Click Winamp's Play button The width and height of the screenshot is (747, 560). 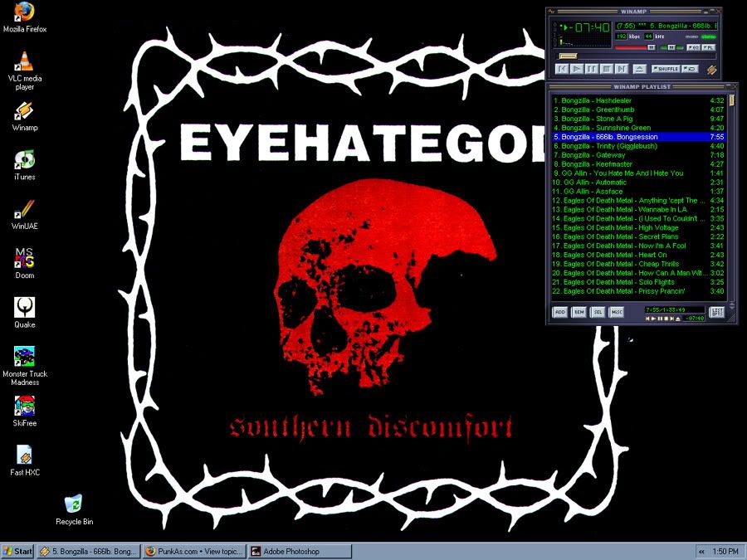click(x=577, y=69)
